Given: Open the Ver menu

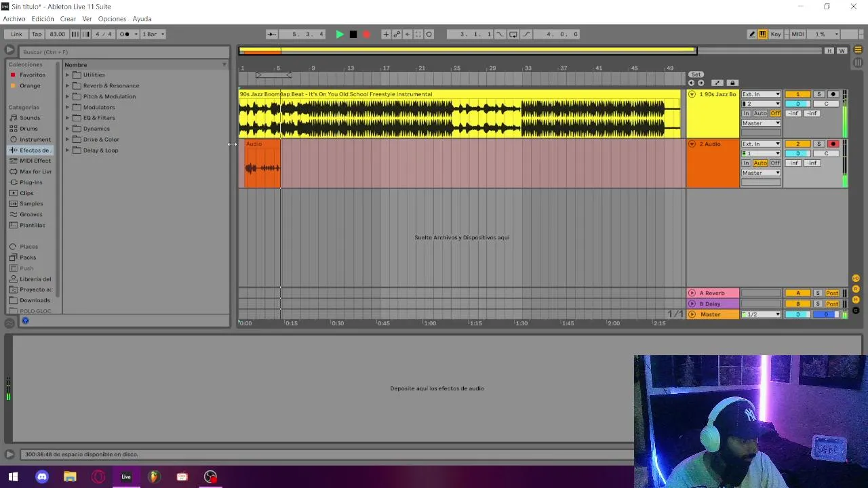Looking at the screenshot, I should click(x=87, y=19).
